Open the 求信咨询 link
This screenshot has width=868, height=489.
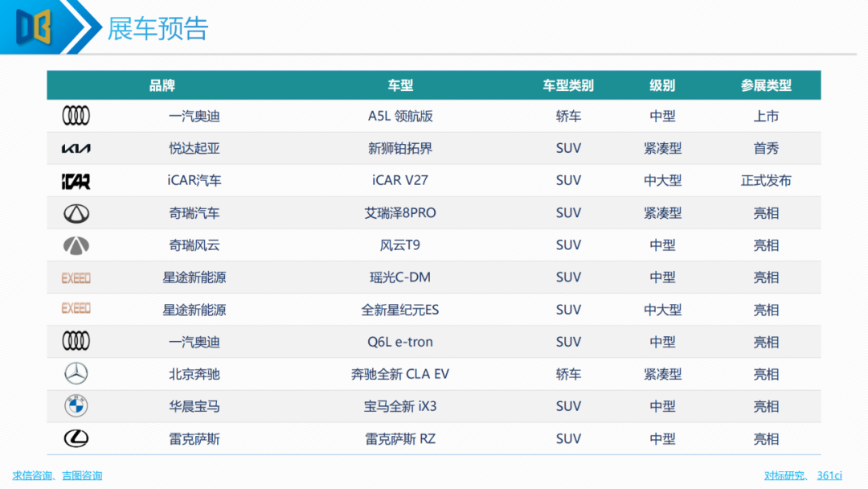tap(31, 475)
